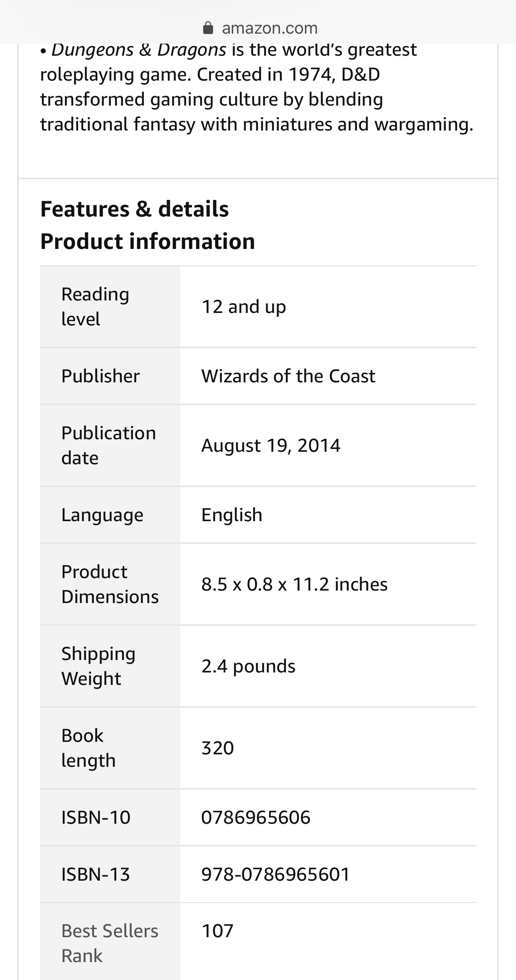Select the 12 and up reading level value

click(x=244, y=307)
